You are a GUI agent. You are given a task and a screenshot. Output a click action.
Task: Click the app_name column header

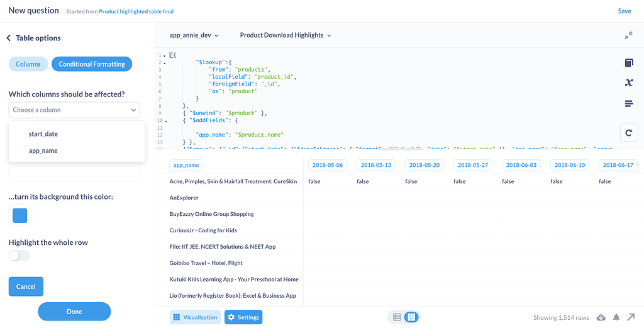(186, 165)
